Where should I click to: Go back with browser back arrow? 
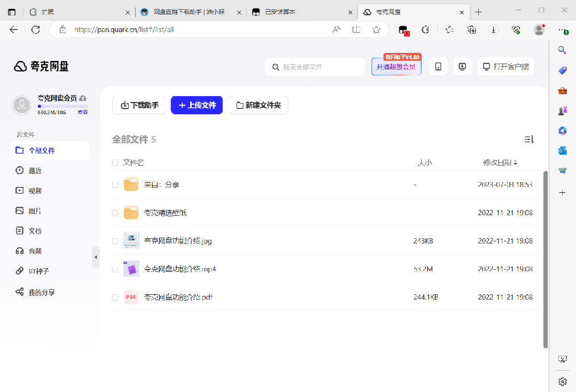point(13,30)
